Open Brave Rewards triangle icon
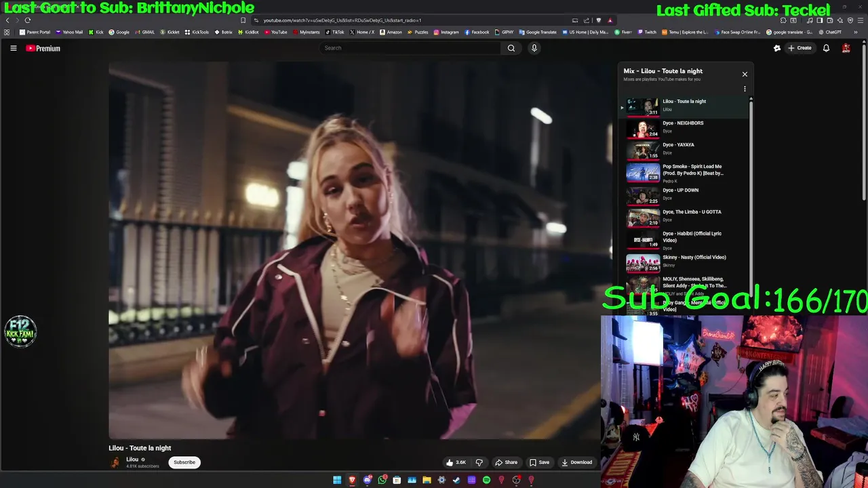Screen dimensions: 868x488 [x=610, y=20]
